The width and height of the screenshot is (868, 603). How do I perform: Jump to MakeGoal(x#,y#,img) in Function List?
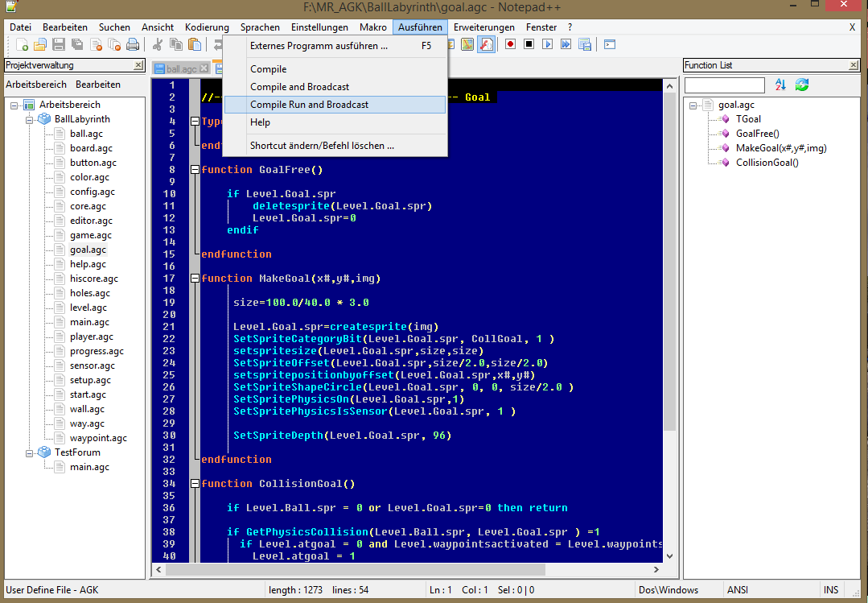point(781,148)
